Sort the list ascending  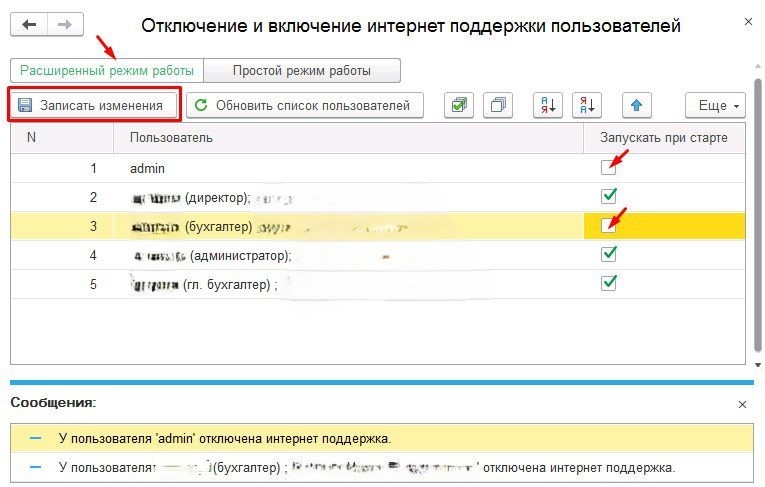point(548,105)
